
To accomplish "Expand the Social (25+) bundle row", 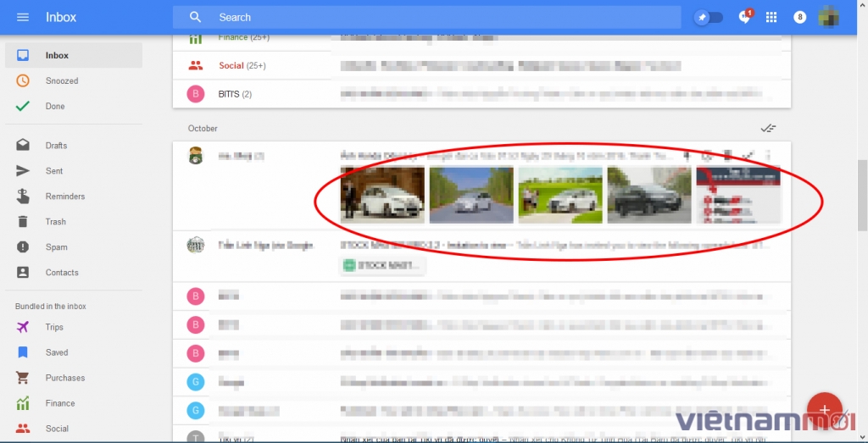I will pos(481,66).
